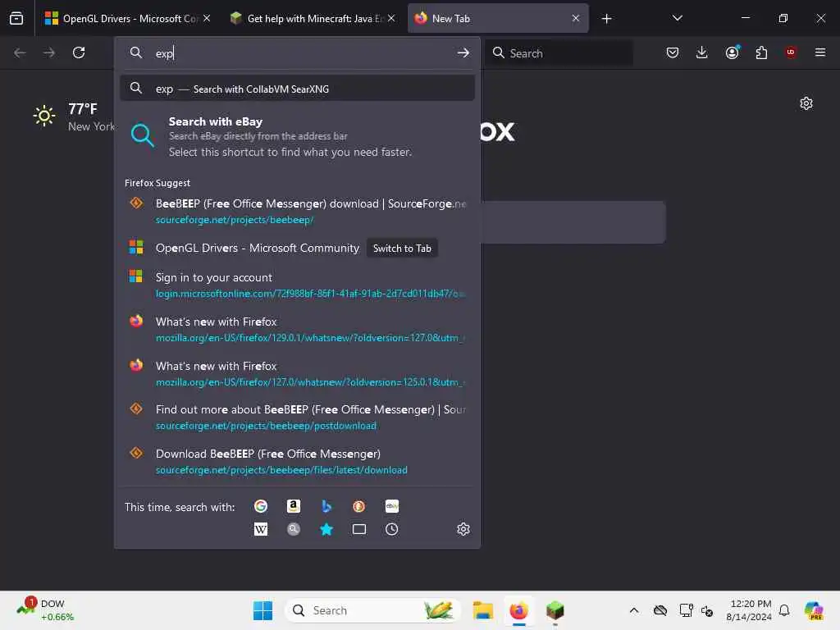
Task: Open 'Sign in to your account' suggestion
Action: (x=297, y=285)
